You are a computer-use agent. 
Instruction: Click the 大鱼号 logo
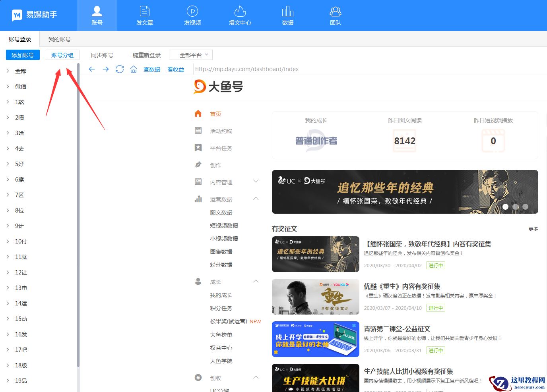coord(218,87)
